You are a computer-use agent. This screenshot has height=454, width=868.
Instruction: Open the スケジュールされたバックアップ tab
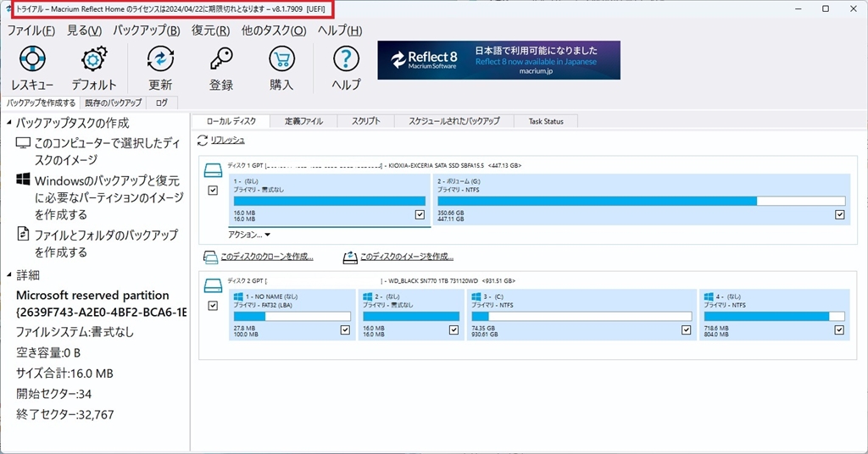point(454,121)
